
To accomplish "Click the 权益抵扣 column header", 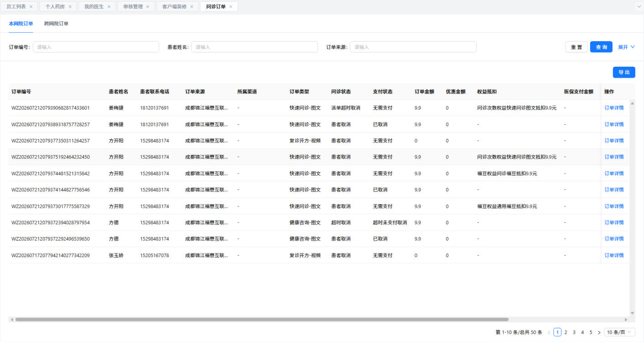I will click(487, 92).
